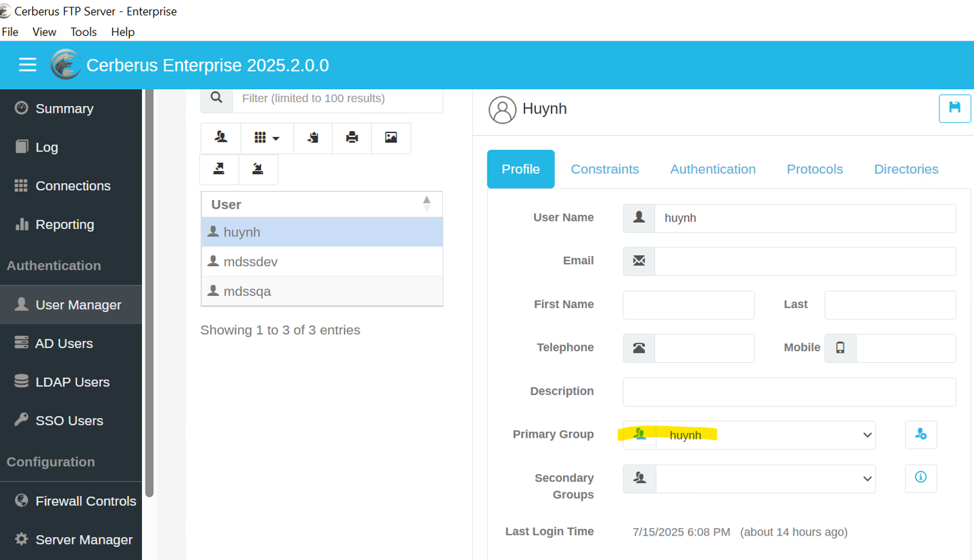Screen dimensions: 974x560
Task: Open Server Manager
Action: 71,540
